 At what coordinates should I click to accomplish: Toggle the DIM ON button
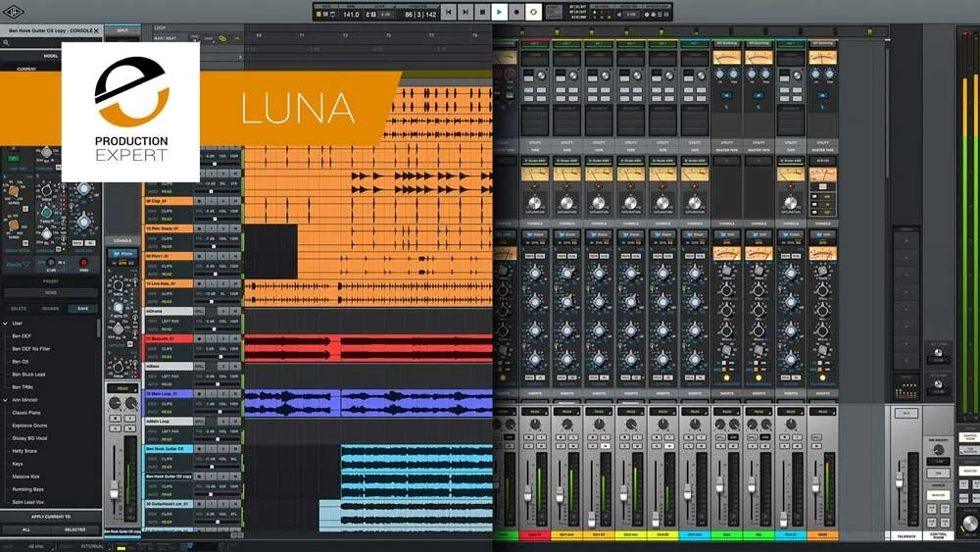click(938, 474)
